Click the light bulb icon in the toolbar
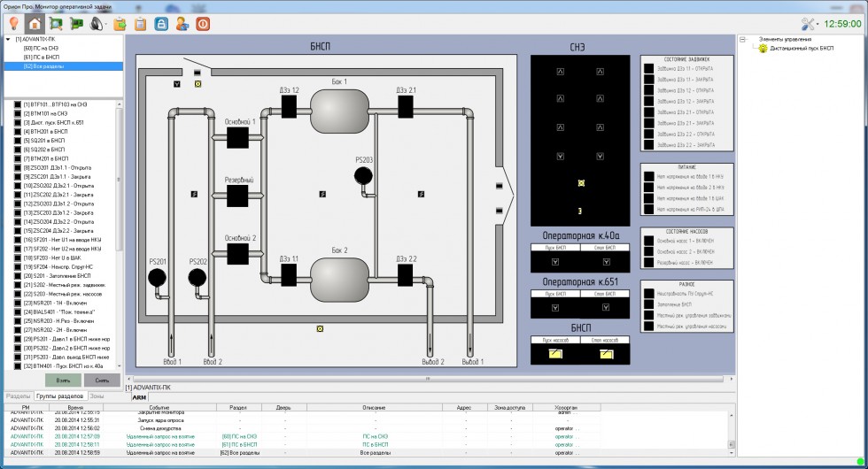868x469 pixels. (x=13, y=24)
